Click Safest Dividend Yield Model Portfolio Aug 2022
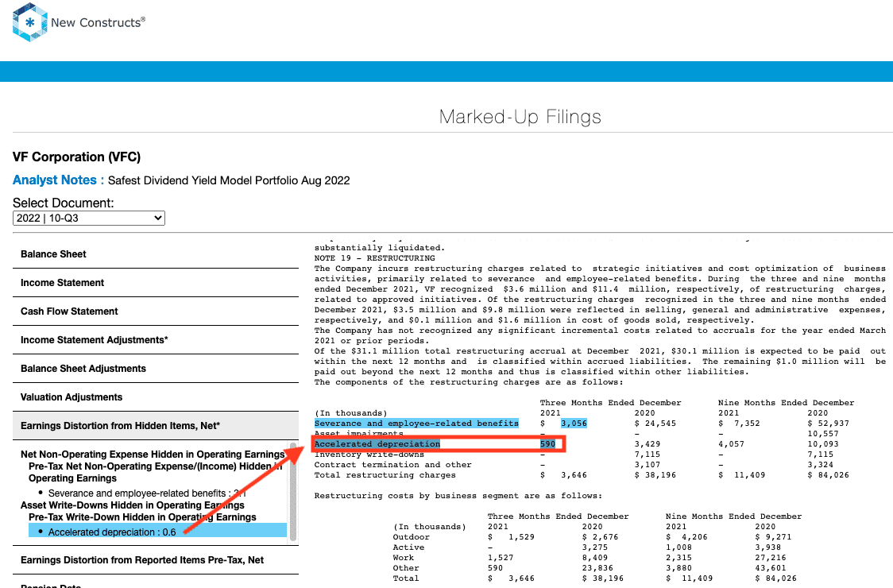Screen dimensions: 893x588 pyautogui.click(x=229, y=180)
